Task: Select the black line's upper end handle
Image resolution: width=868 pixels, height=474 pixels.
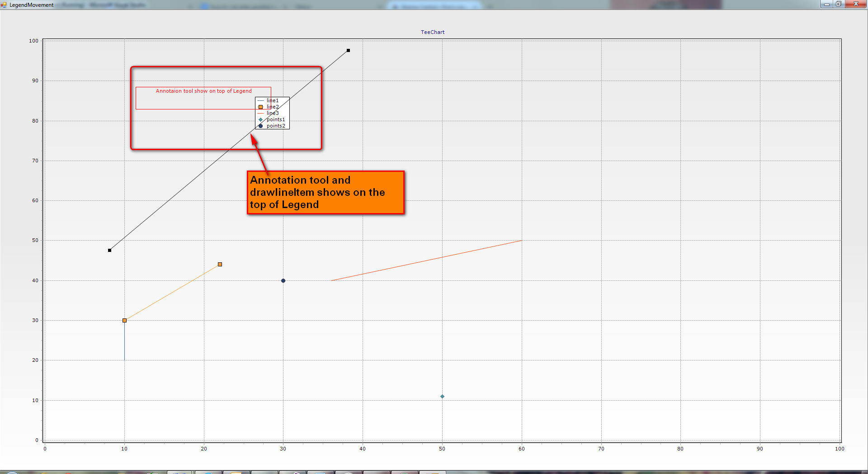Action: click(348, 50)
